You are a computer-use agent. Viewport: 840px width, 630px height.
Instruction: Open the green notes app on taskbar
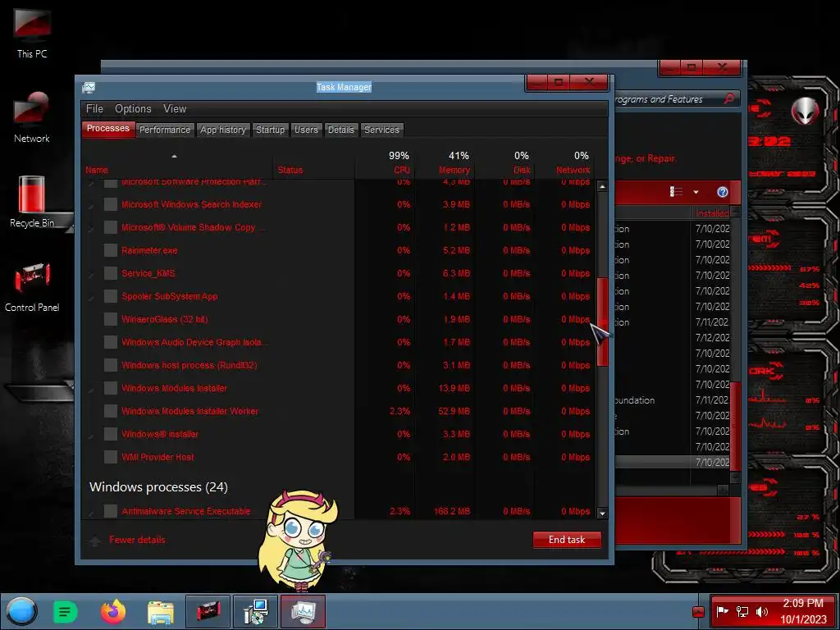[x=66, y=612]
